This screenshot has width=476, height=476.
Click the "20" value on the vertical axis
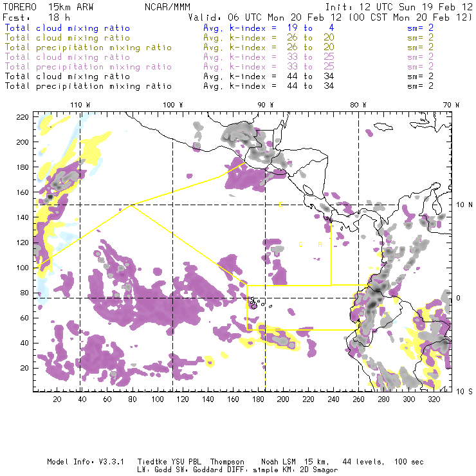(25, 368)
